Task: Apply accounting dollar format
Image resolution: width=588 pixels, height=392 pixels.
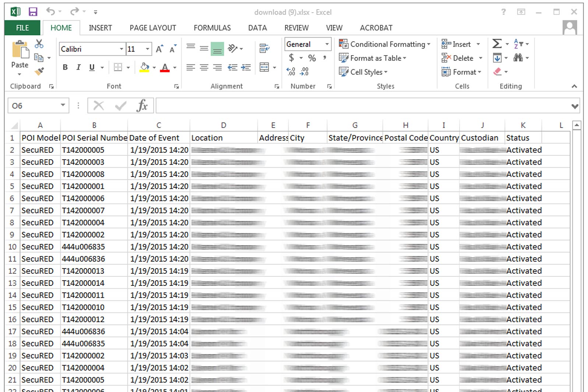Action: pos(291,58)
